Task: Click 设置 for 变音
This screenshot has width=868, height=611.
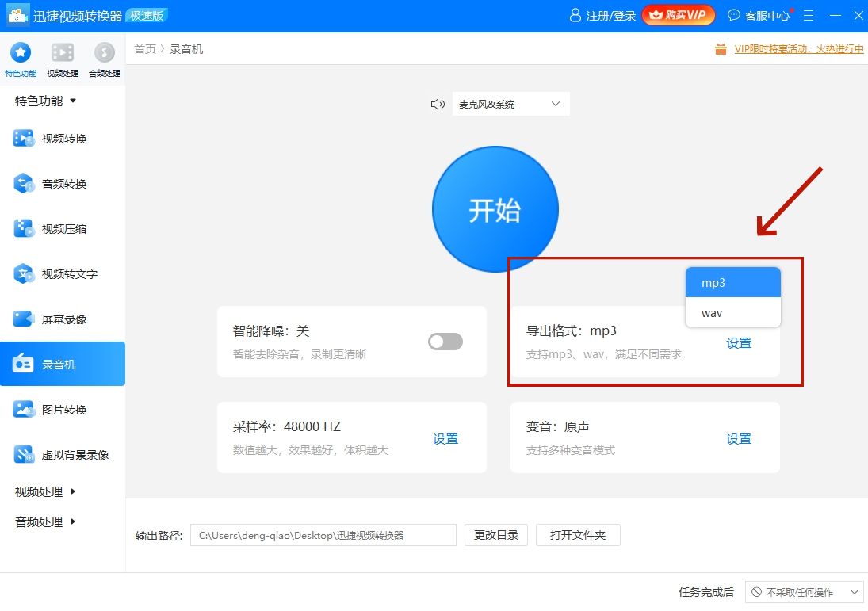Action: 739,439
